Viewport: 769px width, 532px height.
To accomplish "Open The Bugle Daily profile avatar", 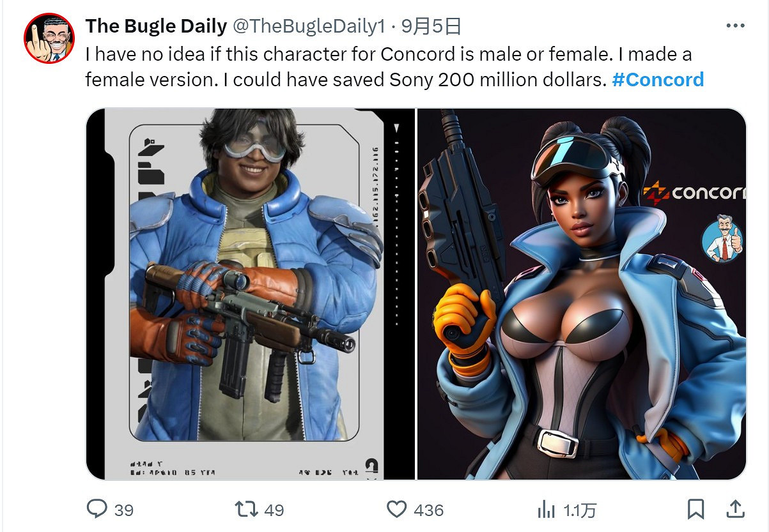I will point(49,38).
